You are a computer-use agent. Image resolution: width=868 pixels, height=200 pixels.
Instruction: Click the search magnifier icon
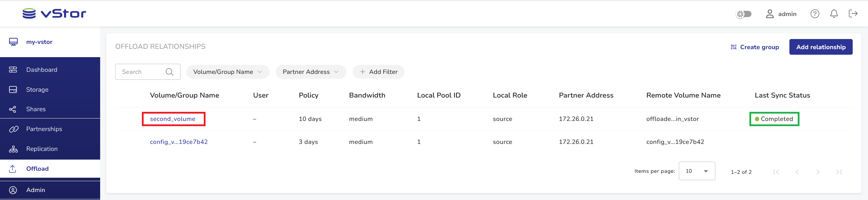pos(170,72)
